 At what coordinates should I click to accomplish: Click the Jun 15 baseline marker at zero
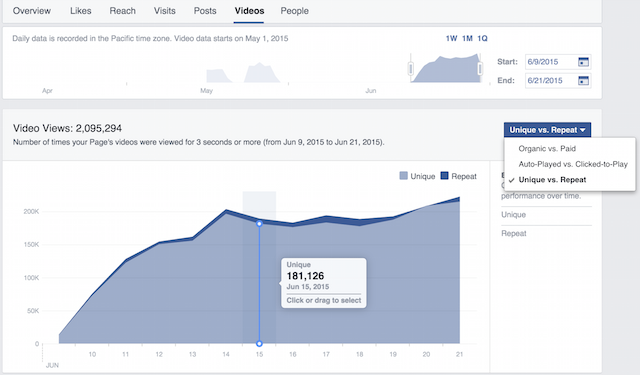tap(259, 344)
